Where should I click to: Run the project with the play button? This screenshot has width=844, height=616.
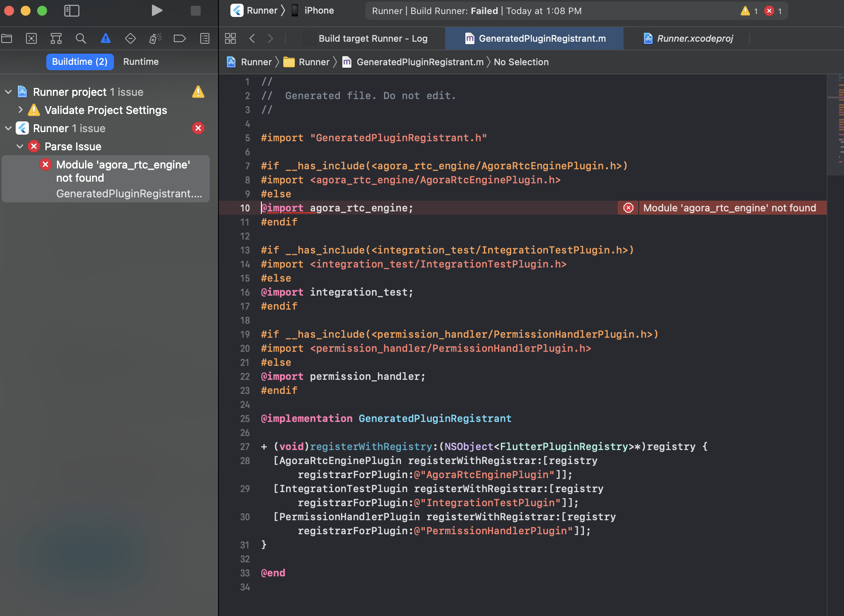point(157,11)
